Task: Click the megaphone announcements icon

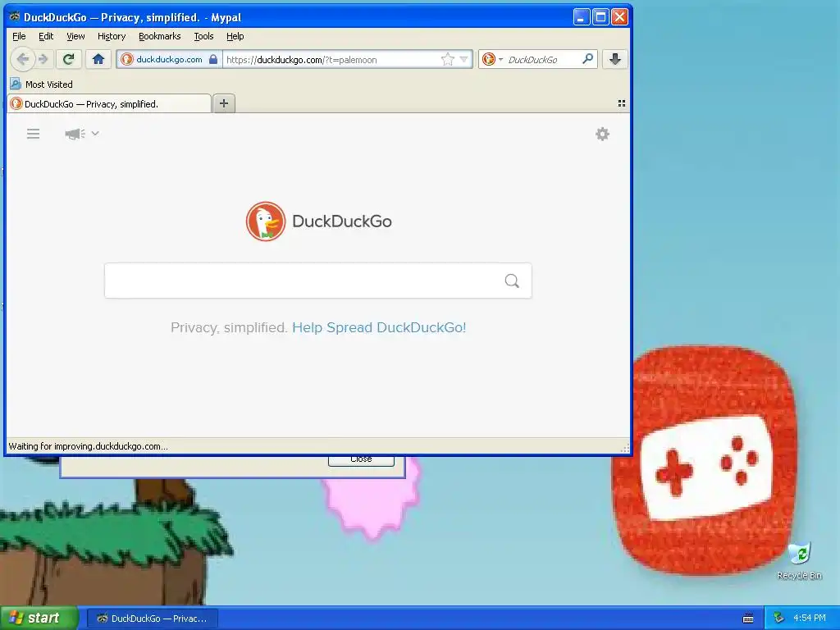Action: (x=75, y=134)
